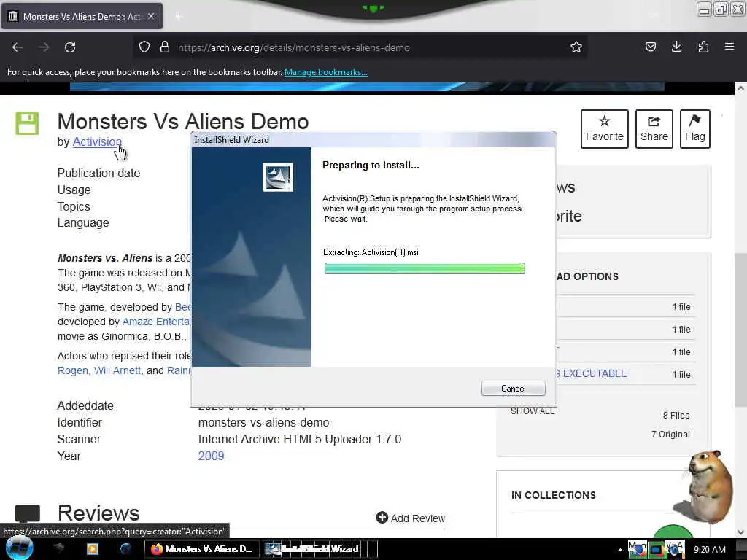This screenshot has width=747, height=560.
Task: Click the green floppy disk software icon
Action: tap(27, 123)
